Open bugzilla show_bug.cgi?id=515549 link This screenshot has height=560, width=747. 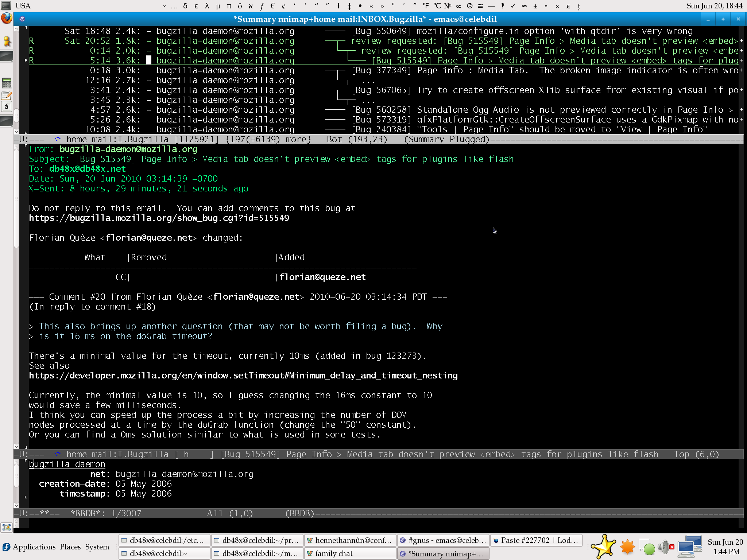(x=159, y=218)
